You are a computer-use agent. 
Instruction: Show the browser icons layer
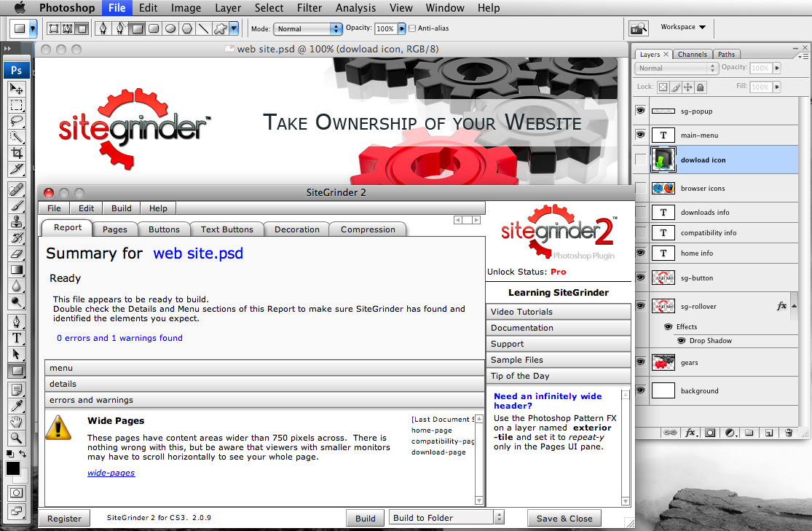(x=641, y=188)
